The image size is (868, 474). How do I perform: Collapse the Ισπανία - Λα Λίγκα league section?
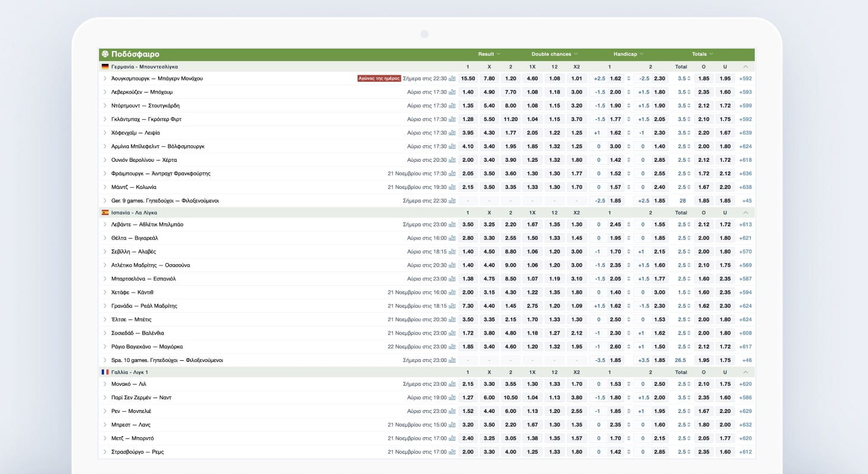point(745,213)
